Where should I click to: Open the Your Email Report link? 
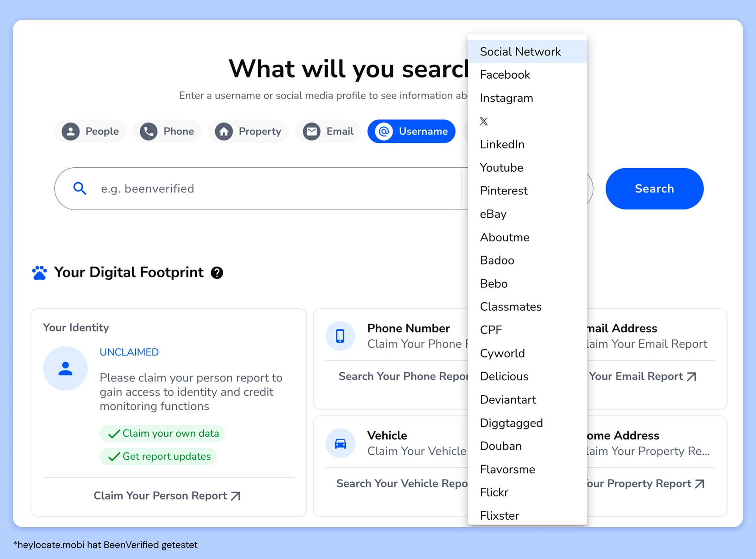(643, 376)
